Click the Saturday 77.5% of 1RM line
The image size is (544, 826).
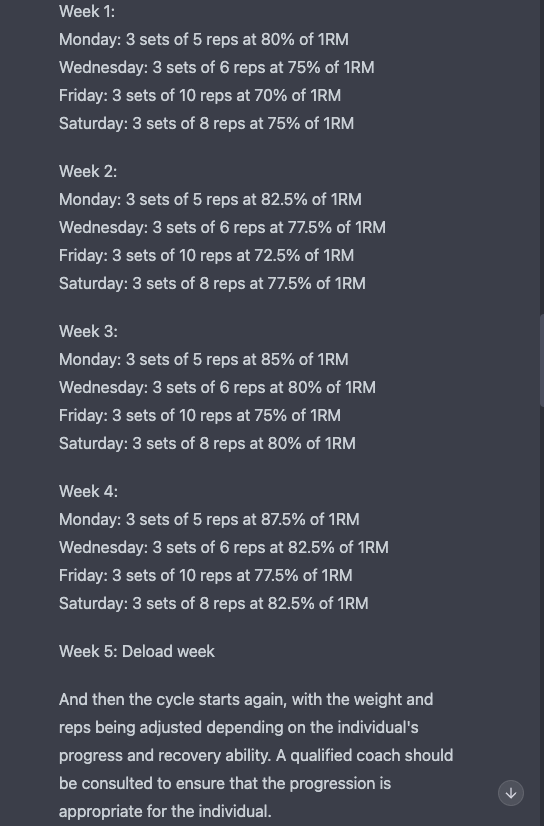tap(212, 283)
